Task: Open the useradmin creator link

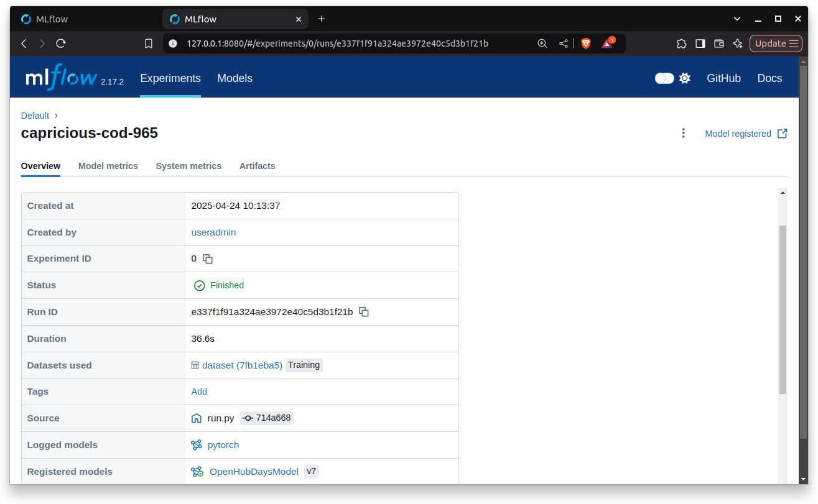Action: (x=213, y=232)
